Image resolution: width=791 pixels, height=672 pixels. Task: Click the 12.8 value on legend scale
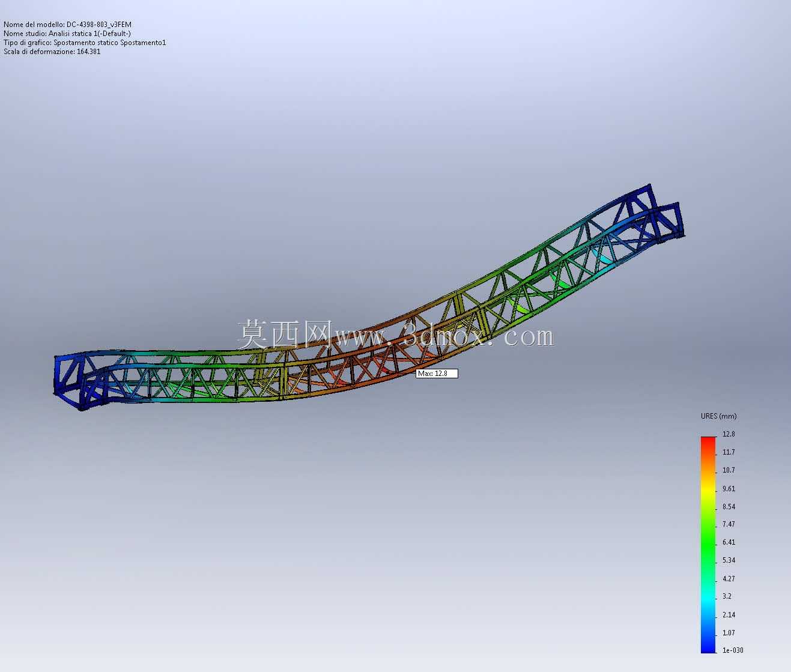click(x=729, y=434)
